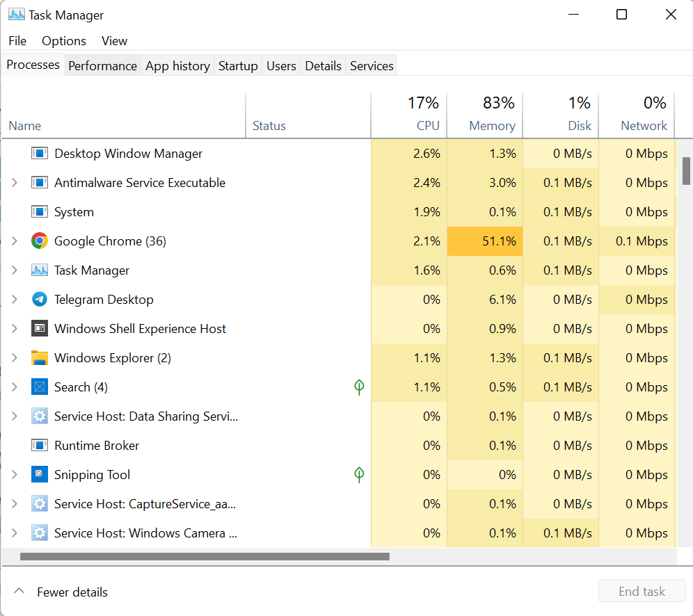Expand Service Host: Windows Camera row
Viewport: 693px width, 616px height.
tap(14, 533)
